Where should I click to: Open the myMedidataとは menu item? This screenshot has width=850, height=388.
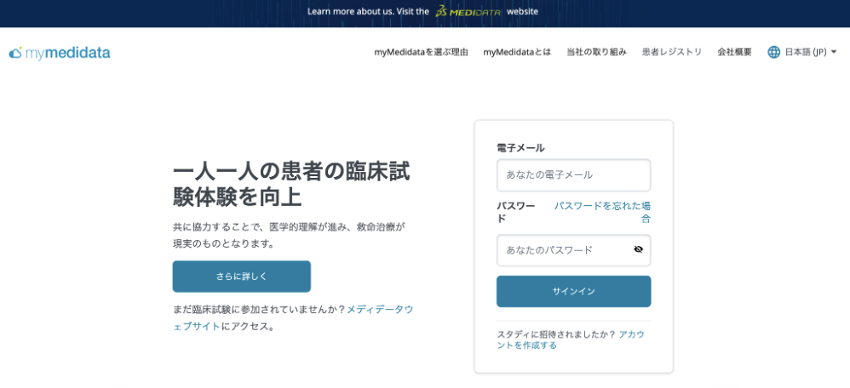[517, 52]
